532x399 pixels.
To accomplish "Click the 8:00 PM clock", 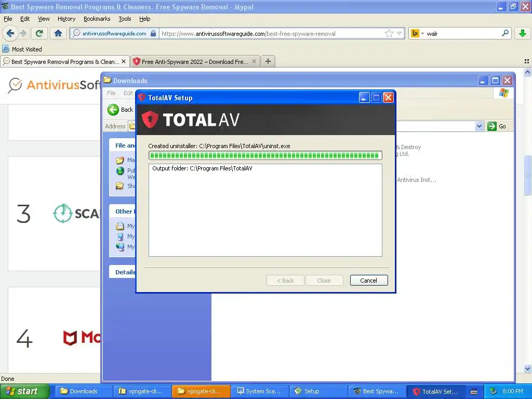I will click(x=513, y=391).
